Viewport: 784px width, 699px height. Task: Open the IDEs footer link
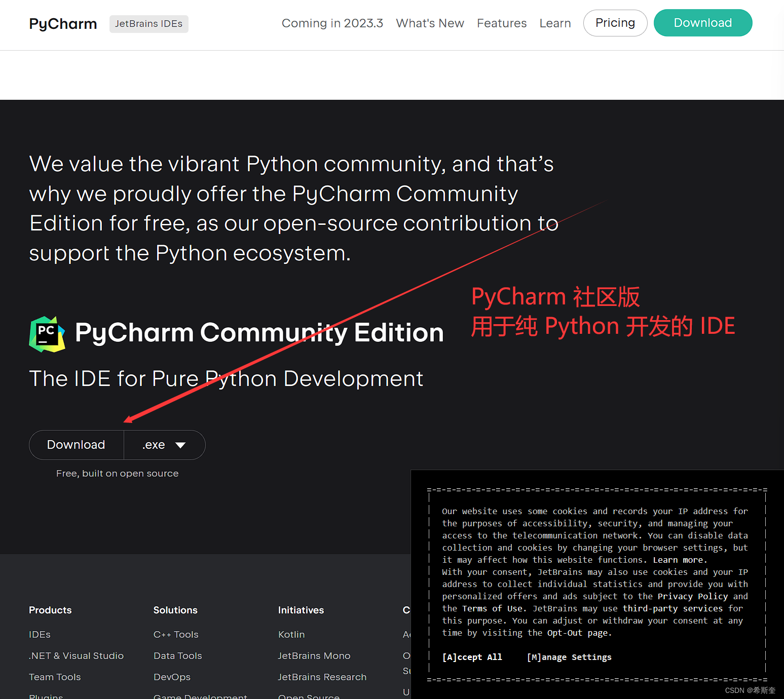pos(40,634)
